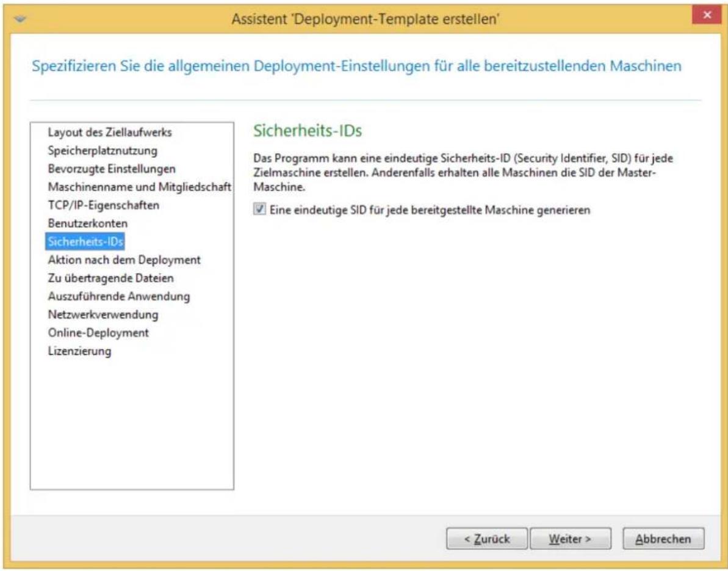Click the SID description paragraph
This screenshot has height=571, width=728.
(x=463, y=173)
